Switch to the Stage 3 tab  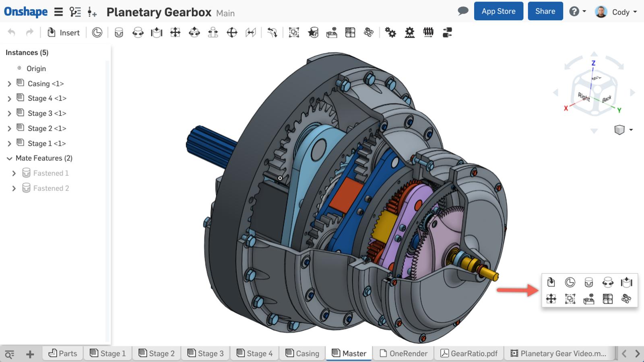(205, 353)
